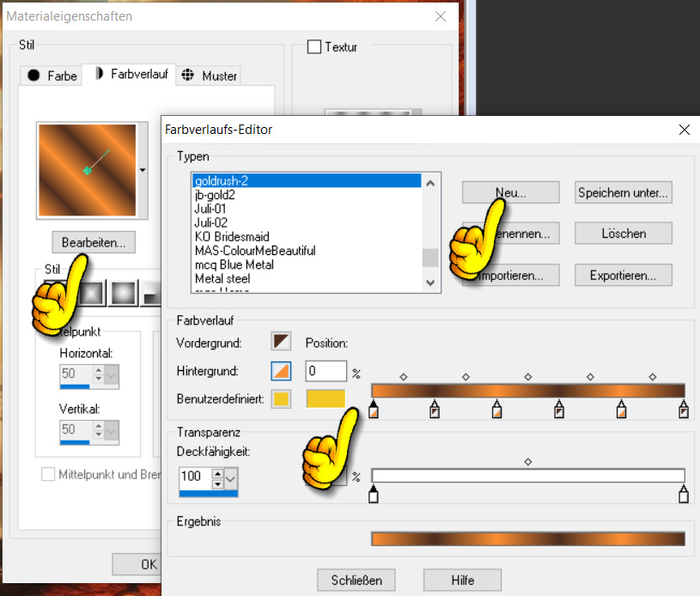The height and width of the screenshot is (596, 700).
Task: Click the first gradient color stop marker
Action: [373, 411]
